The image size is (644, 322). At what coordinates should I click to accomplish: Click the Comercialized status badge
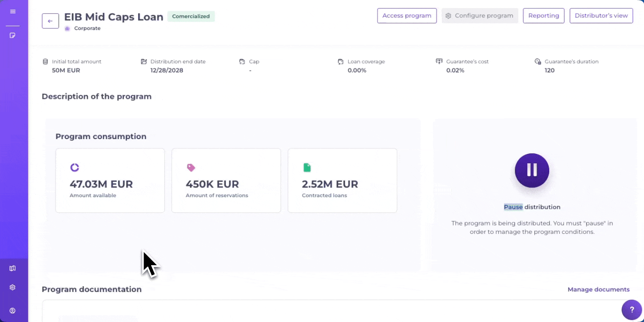[191, 17]
